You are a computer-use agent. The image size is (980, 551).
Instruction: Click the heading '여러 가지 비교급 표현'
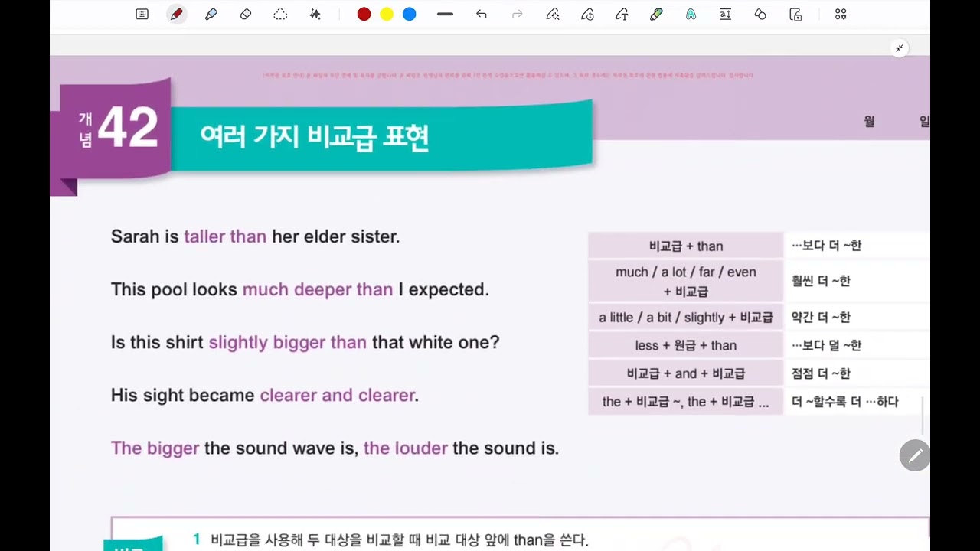[x=314, y=136]
